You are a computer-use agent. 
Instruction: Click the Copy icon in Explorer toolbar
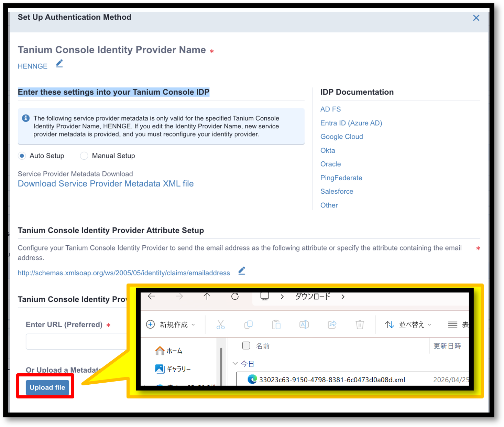click(248, 324)
